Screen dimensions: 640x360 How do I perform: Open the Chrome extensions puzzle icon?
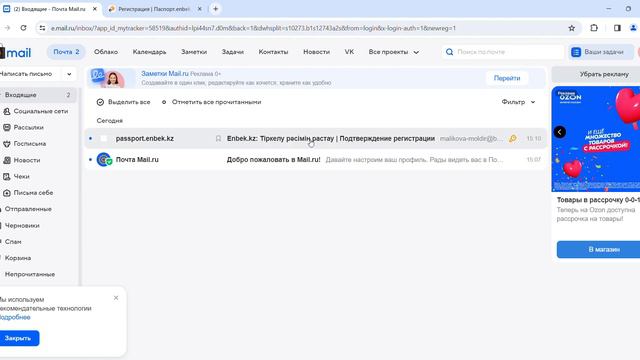(594, 28)
